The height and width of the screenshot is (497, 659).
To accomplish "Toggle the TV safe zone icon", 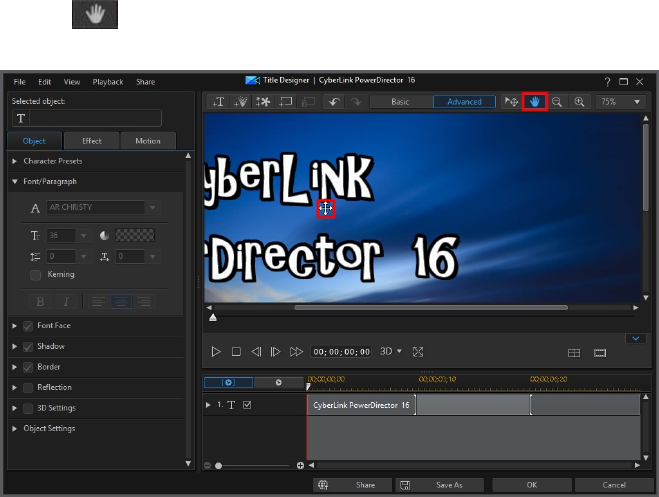I will (x=600, y=353).
